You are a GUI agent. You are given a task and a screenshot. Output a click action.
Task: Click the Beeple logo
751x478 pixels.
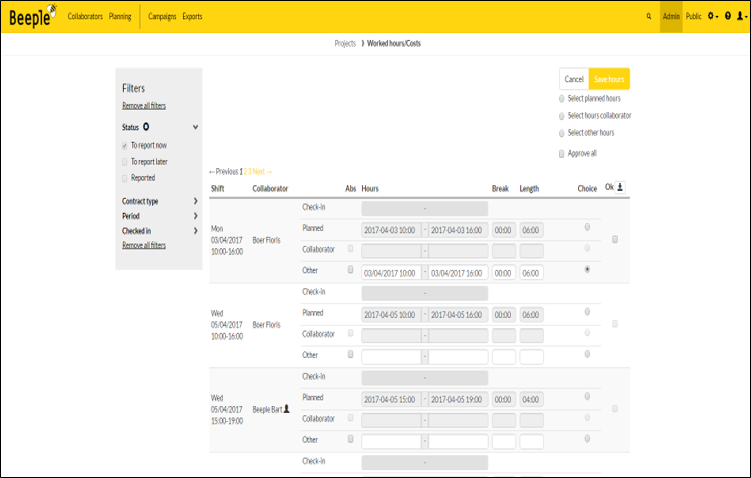click(x=33, y=17)
